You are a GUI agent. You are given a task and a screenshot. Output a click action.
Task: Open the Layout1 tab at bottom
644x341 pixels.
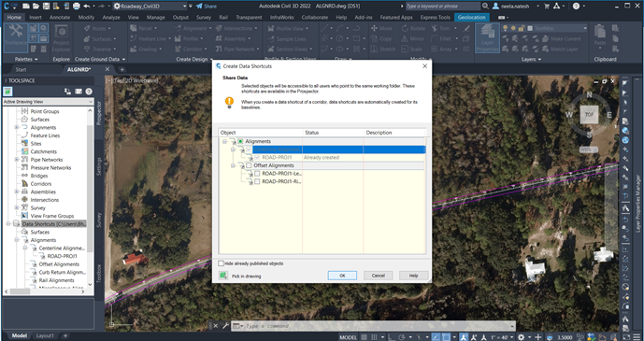coord(45,335)
